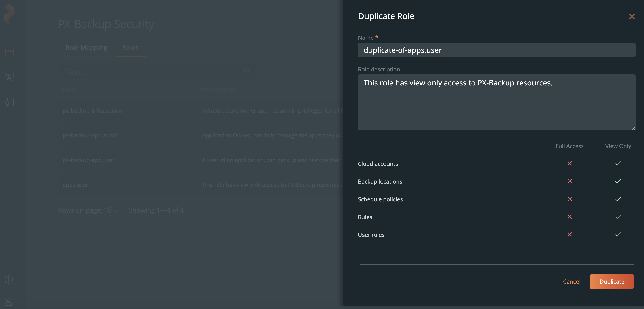Image resolution: width=644 pixels, height=309 pixels.
Task: Open the user profile sidebar icon
Action: [8, 302]
